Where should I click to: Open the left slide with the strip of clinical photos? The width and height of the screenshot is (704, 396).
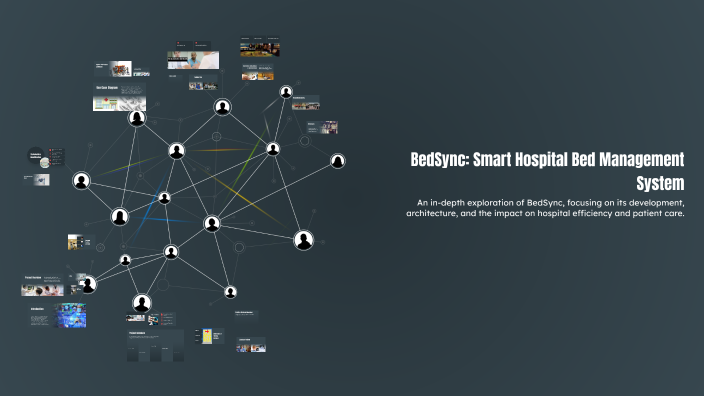43,286
